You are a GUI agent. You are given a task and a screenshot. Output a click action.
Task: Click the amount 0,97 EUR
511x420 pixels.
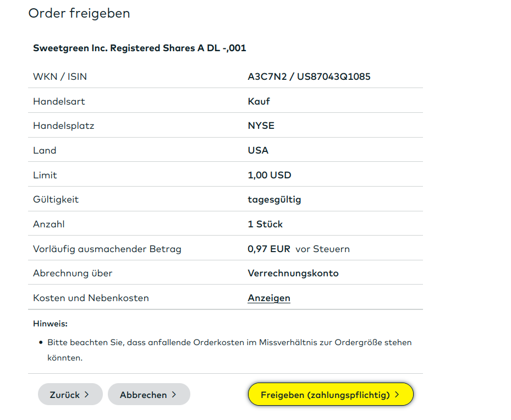(x=268, y=249)
